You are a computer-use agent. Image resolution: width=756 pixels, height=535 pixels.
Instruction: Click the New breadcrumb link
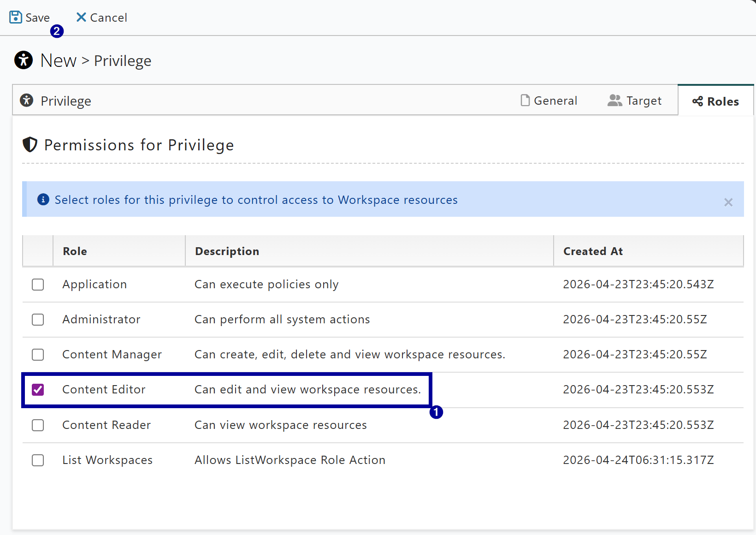(x=59, y=60)
